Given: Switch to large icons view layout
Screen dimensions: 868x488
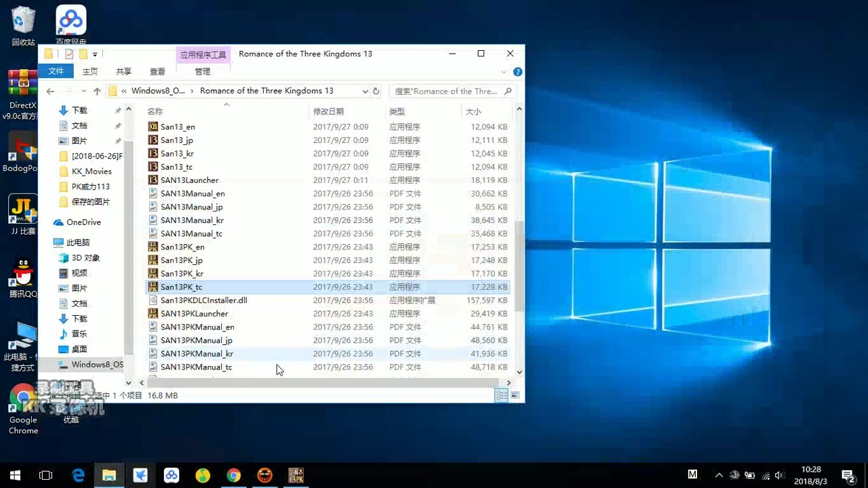Looking at the screenshot, I should (515, 395).
